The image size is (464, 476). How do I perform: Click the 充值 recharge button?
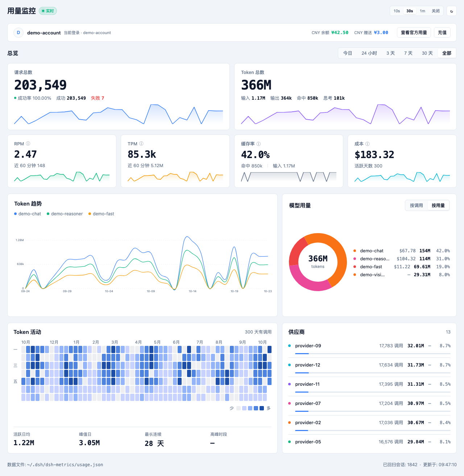pos(442,33)
